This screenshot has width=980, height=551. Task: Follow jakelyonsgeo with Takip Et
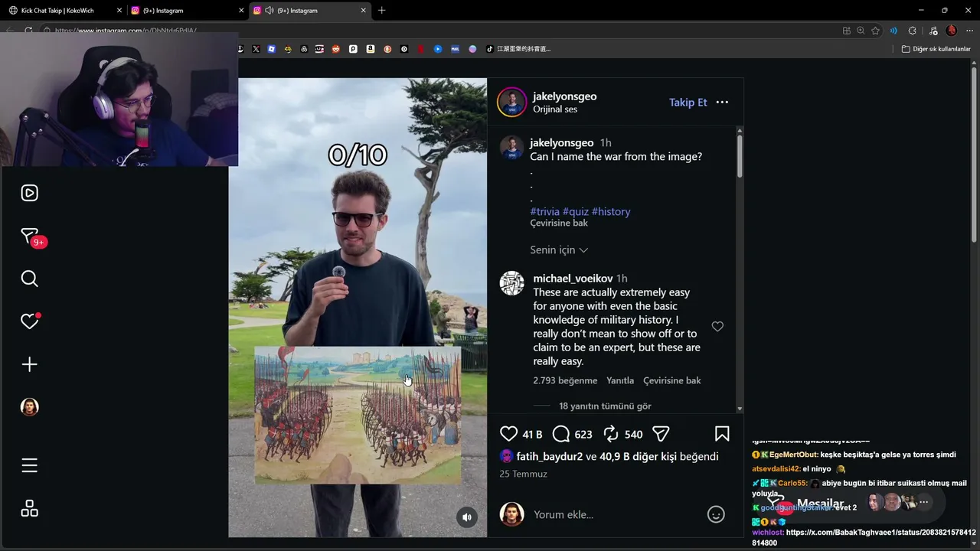[x=688, y=103]
